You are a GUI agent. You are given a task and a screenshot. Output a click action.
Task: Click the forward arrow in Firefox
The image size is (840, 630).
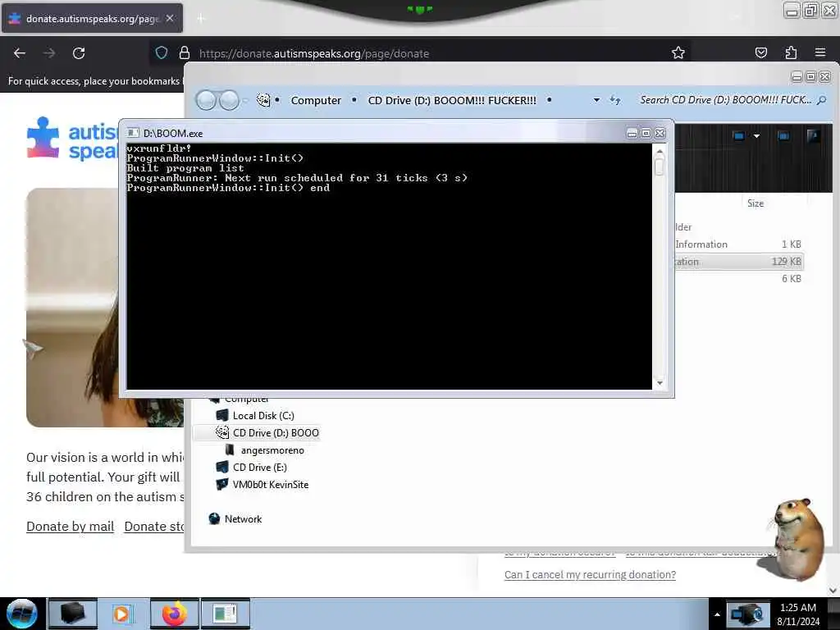pyautogui.click(x=49, y=53)
